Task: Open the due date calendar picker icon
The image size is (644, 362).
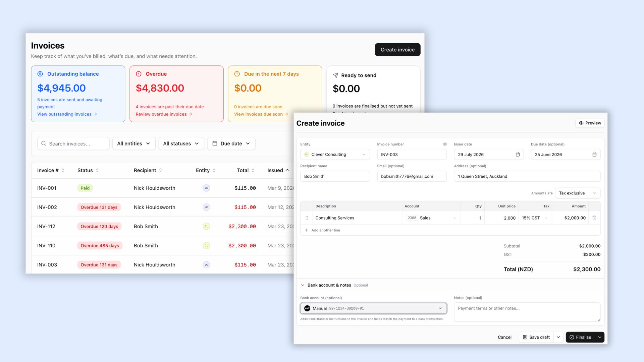Action: point(594,155)
